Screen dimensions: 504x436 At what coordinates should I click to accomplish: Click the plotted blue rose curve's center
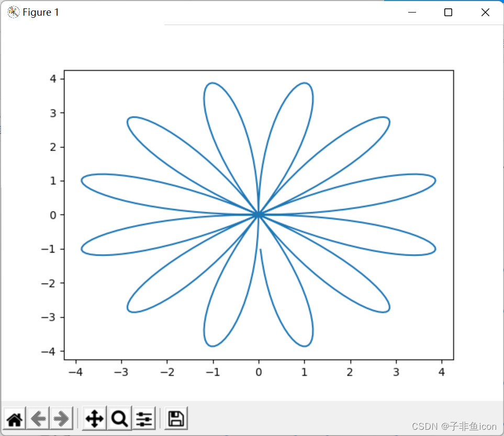259,214
